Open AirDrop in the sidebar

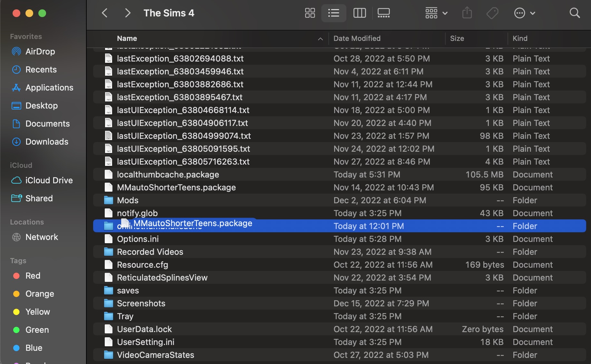point(40,52)
